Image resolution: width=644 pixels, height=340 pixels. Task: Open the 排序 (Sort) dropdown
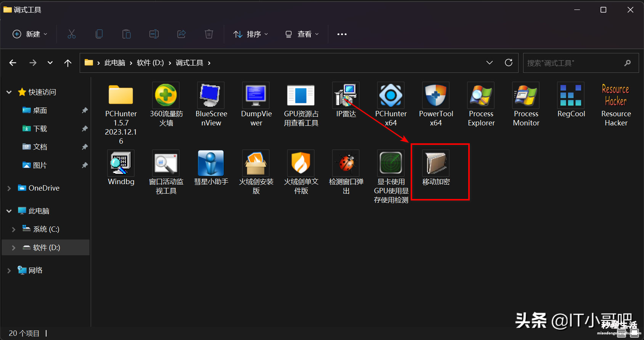point(251,34)
